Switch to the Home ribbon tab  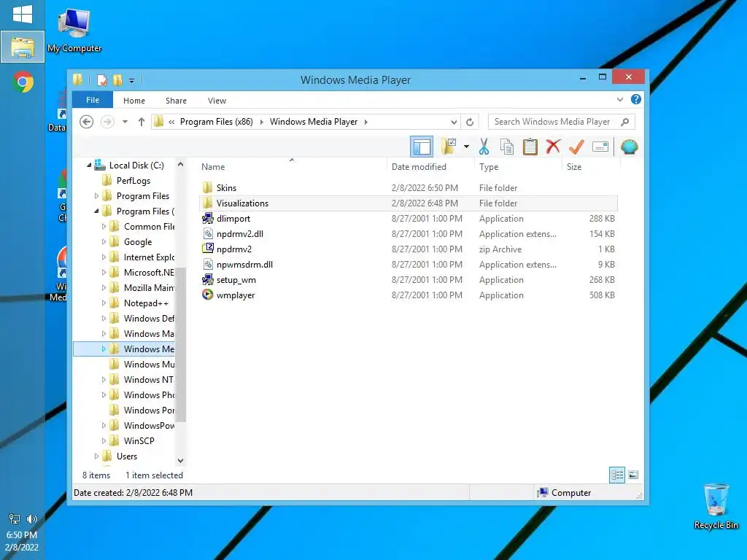click(134, 101)
